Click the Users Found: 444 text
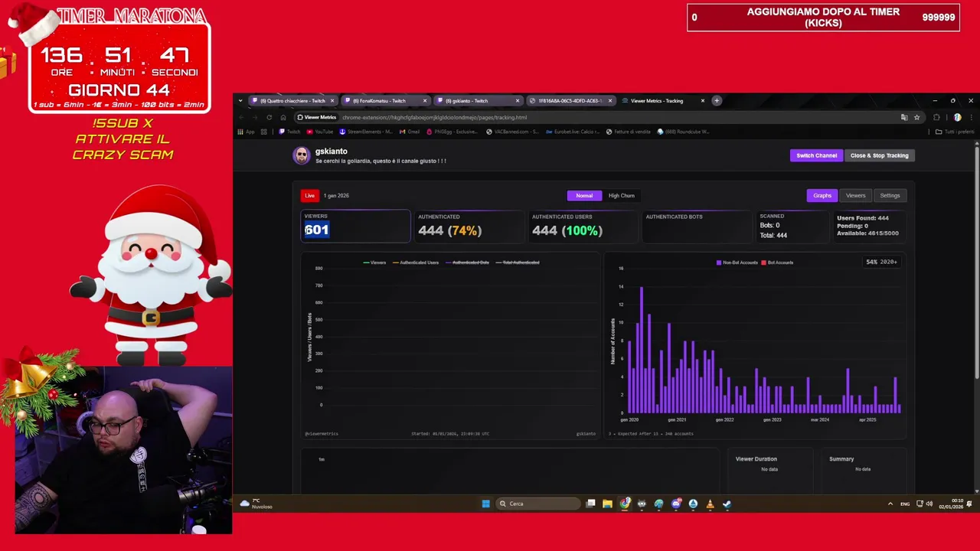 pos(863,218)
